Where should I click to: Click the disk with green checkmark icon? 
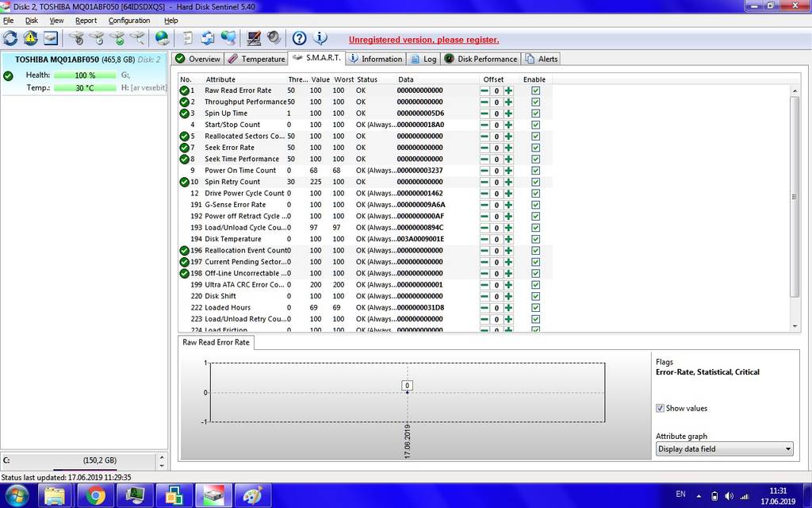(x=117, y=38)
